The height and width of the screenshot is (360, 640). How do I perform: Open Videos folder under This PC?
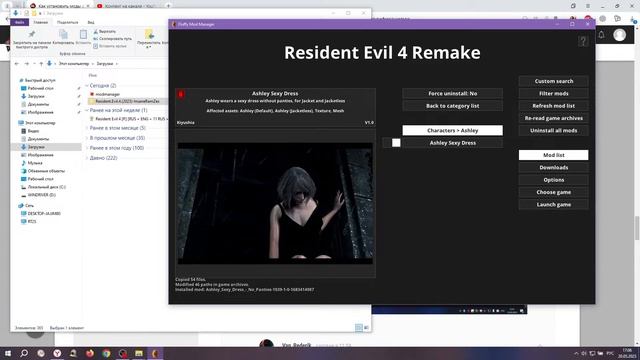(x=33, y=131)
